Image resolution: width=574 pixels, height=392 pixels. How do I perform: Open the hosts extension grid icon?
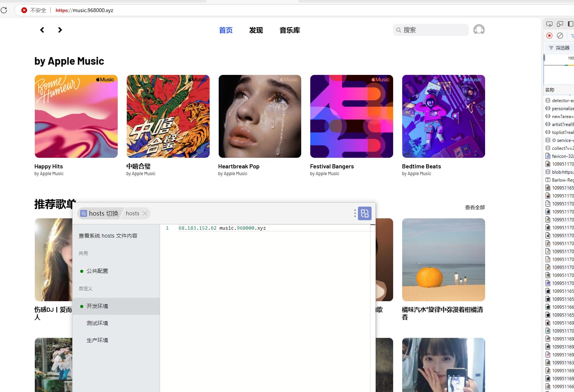(365, 213)
